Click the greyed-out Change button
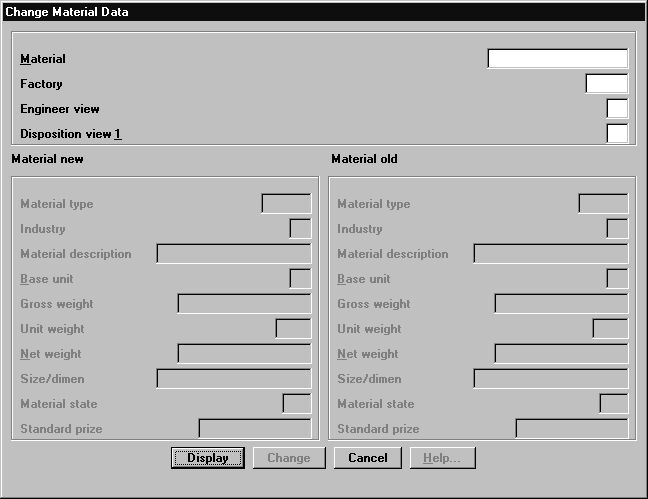 coord(289,458)
